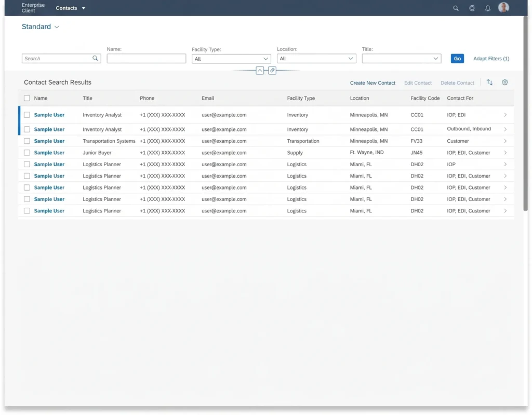
Task: Check the Inventory Analyst IOP, EDI row checkbox
Action: click(27, 115)
